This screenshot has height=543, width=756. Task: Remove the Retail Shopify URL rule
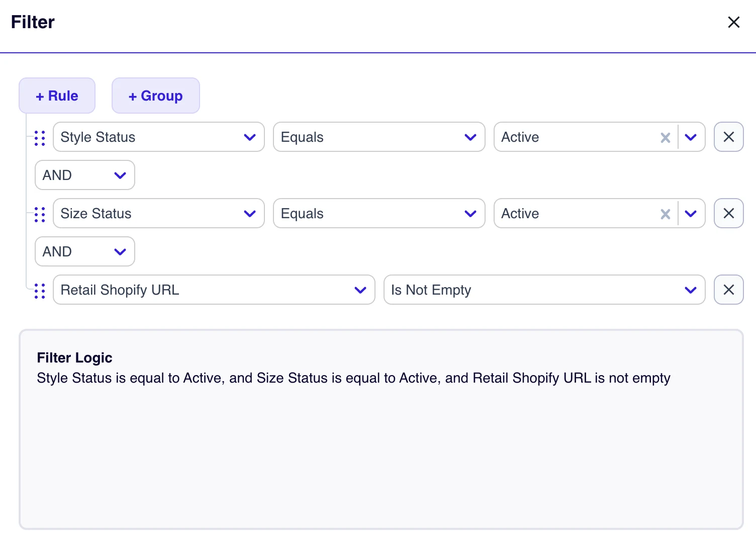[x=728, y=290]
